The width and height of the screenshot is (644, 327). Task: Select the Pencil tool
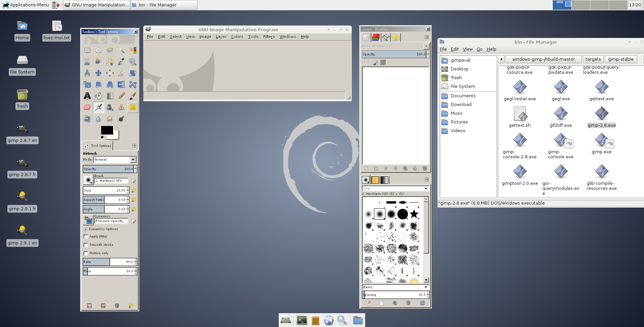(x=121, y=96)
